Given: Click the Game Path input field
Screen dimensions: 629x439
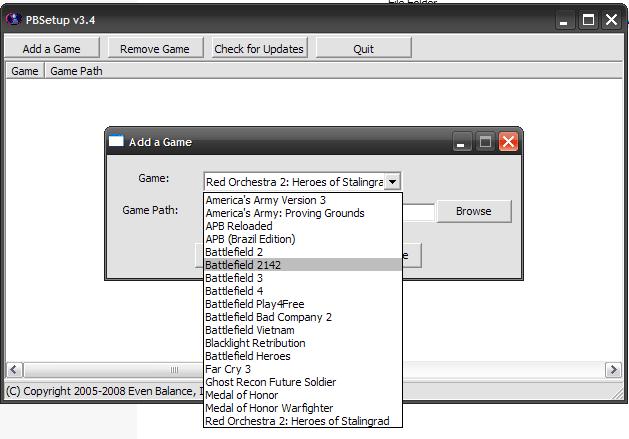Looking at the screenshot, I should (x=418, y=211).
